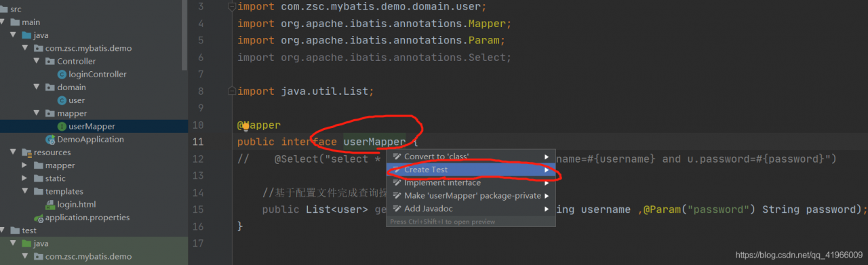Collapse the Controller package arrow
868x265 pixels.
[37, 62]
